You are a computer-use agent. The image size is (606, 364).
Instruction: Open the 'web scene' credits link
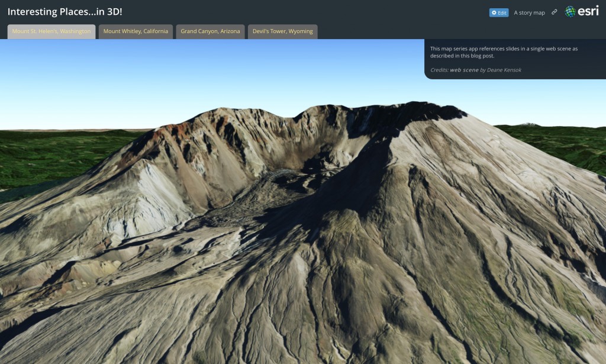click(464, 70)
